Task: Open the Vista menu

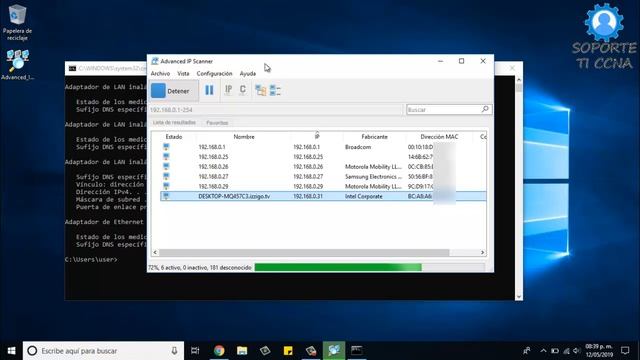Action: (183, 73)
